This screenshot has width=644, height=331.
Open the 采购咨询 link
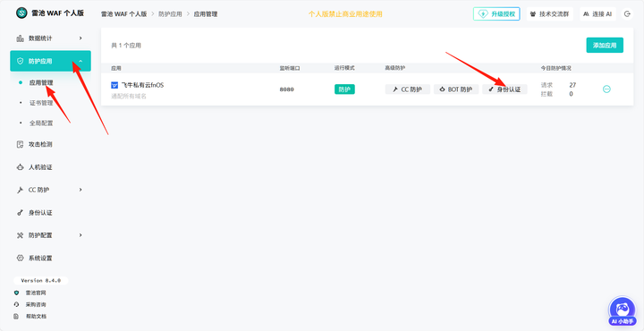pyautogui.click(x=36, y=305)
